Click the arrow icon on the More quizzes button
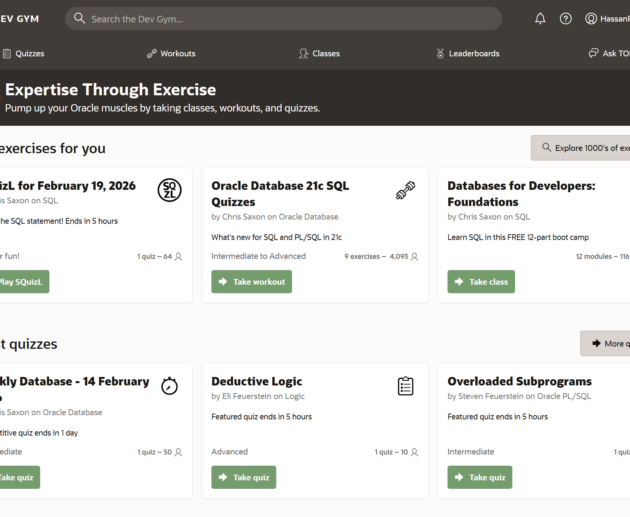Screen dimensions: 630x517 point(596,343)
